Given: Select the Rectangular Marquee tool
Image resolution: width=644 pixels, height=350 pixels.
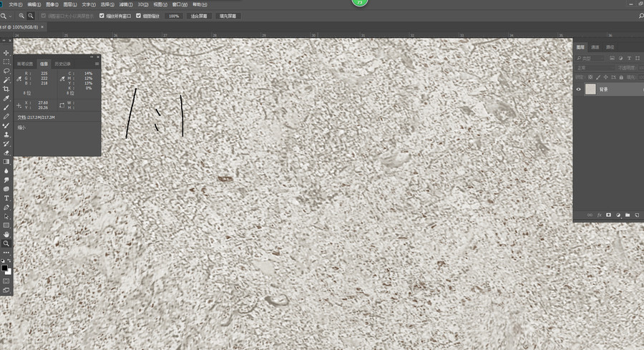Looking at the screenshot, I should pos(6,62).
